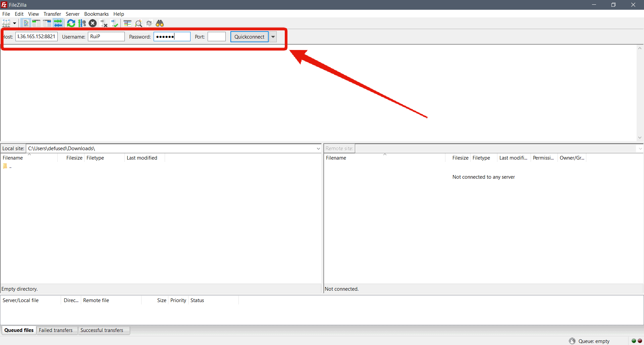The height and width of the screenshot is (345, 644).
Task: Toggle local directory tree display
Action: [x=36, y=23]
